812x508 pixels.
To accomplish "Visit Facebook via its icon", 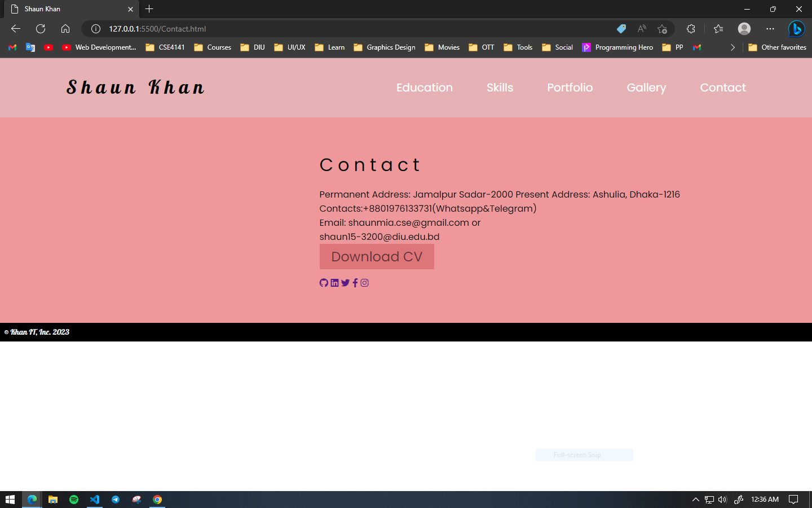I will [355, 283].
